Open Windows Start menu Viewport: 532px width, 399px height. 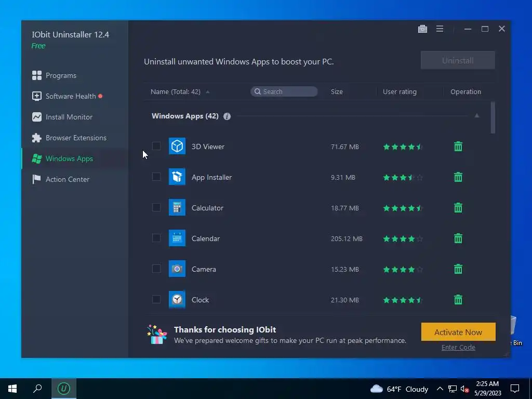pyautogui.click(x=12, y=389)
